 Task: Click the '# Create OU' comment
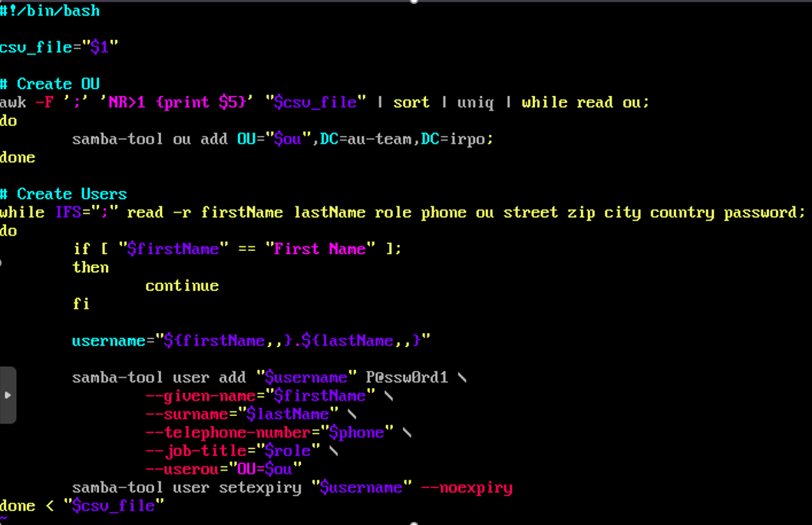[50, 84]
